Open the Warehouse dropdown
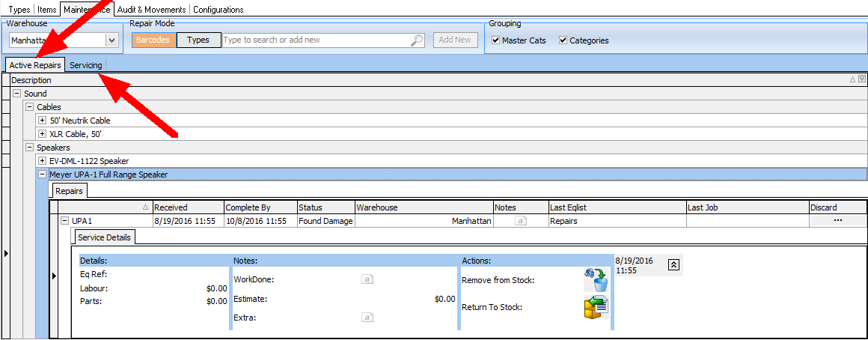 pos(112,40)
